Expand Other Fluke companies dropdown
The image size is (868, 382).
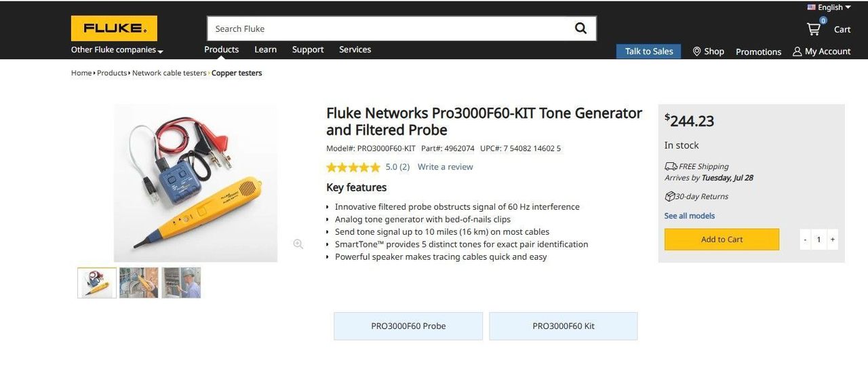(x=117, y=50)
